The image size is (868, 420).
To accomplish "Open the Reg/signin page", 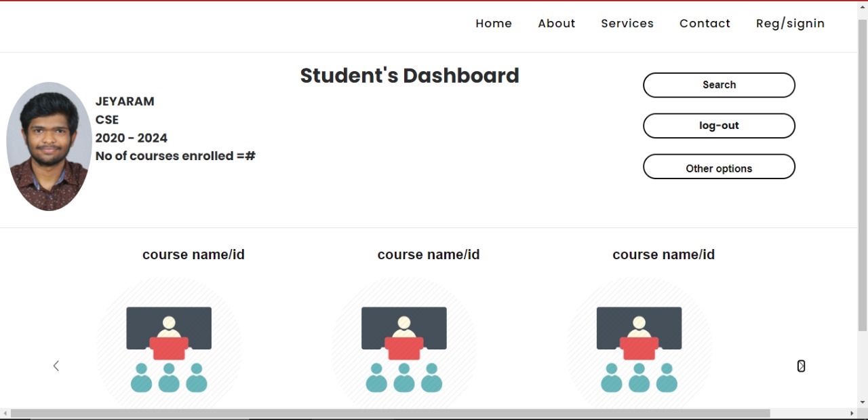I will (x=790, y=23).
